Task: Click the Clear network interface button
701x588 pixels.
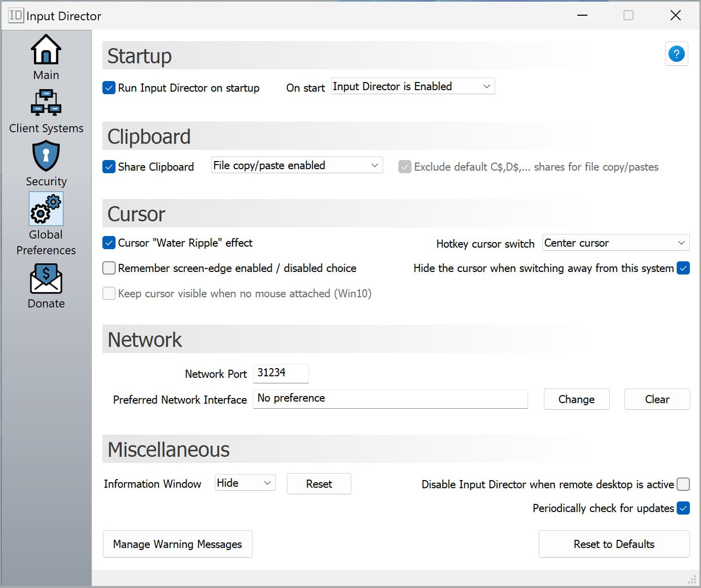Action: point(657,399)
